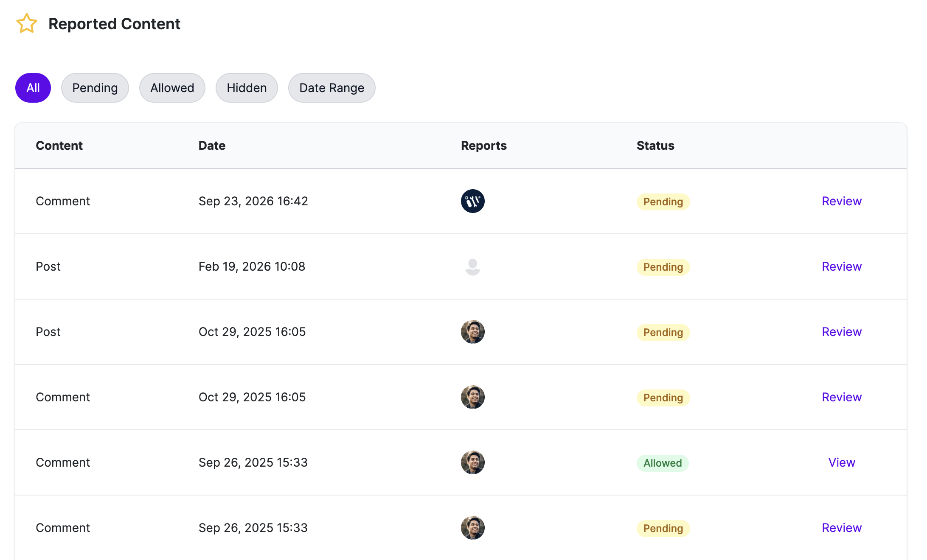Screen dimensions: 927x560
Task: Click the Date column header
Action: coord(212,146)
